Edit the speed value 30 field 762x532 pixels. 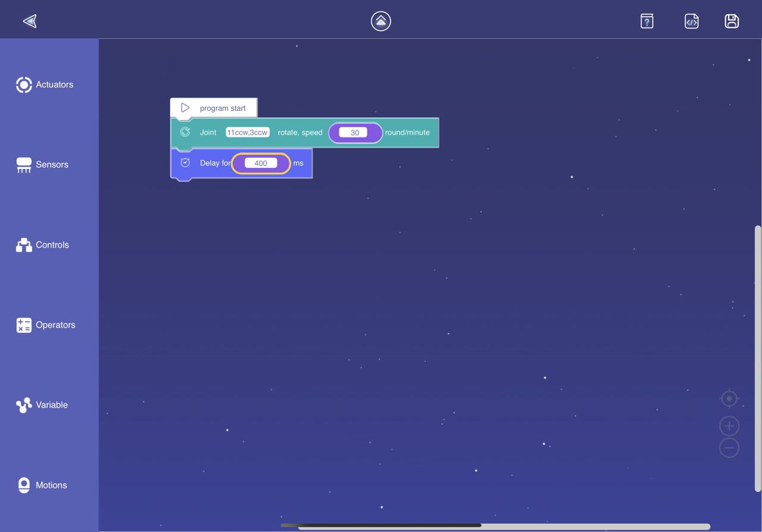[x=354, y=133]
